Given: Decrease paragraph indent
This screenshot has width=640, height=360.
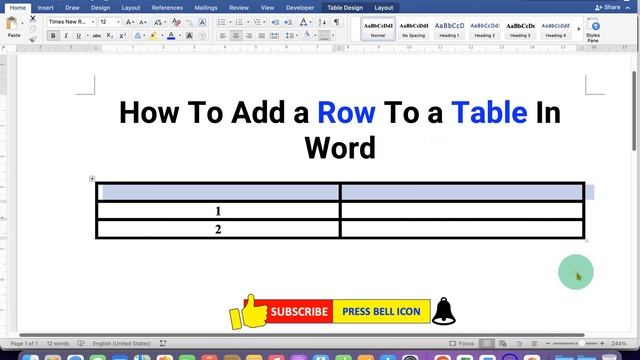Looking at the screenshot, I should point(275,22).
